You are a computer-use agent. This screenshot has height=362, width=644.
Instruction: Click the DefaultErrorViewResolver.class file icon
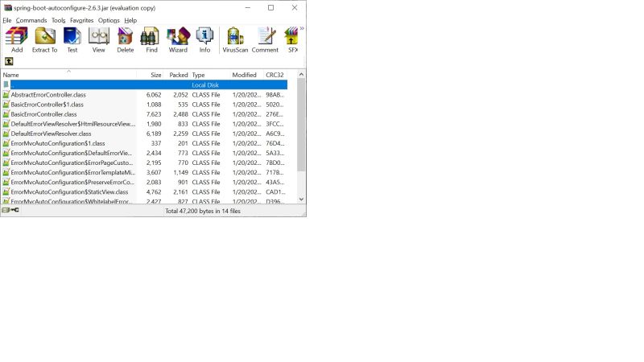pyautogui.click(x=6, y=134)
